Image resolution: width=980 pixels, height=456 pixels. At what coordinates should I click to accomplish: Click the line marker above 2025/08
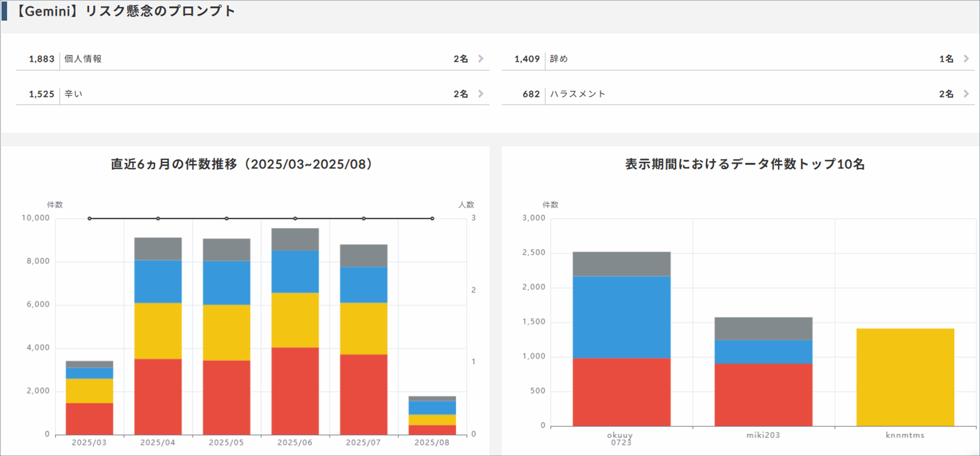(x=432, y=218)
